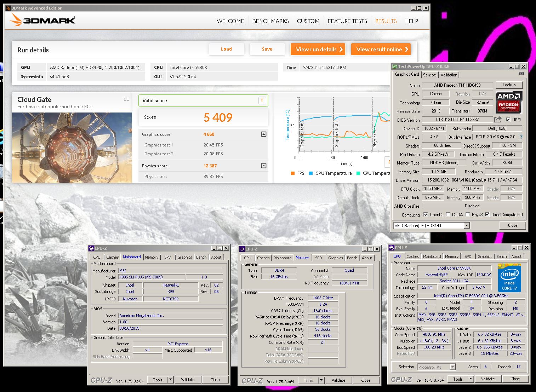Open Graphics tab in rightmost CPU-Z window
This screenshot has width=536, height=392.
point(485,256)
